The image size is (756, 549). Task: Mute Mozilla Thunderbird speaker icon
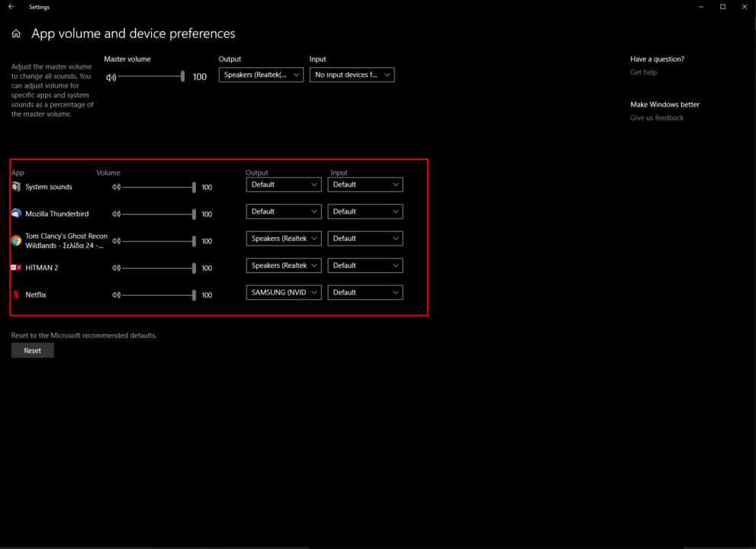click(116, 214)
